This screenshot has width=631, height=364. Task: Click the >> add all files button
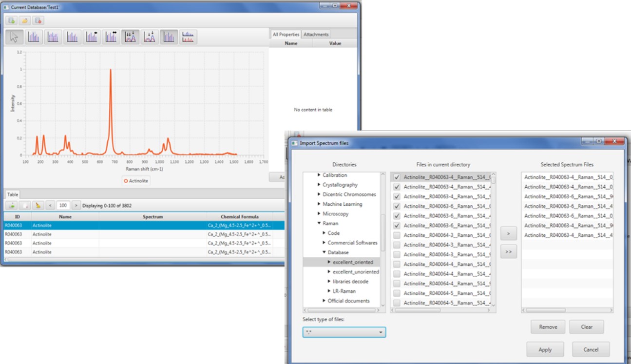click(508, 252)
